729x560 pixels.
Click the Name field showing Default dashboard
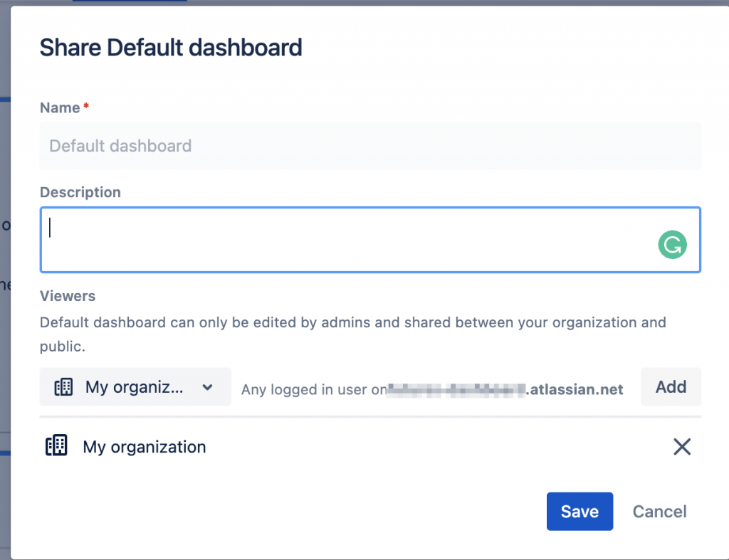click(370, 146)
